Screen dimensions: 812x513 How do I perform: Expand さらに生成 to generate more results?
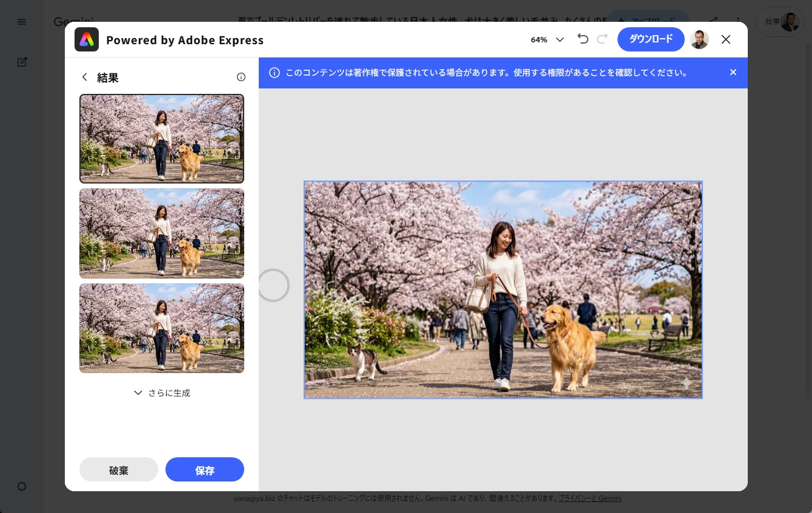(x=162, y=393)
